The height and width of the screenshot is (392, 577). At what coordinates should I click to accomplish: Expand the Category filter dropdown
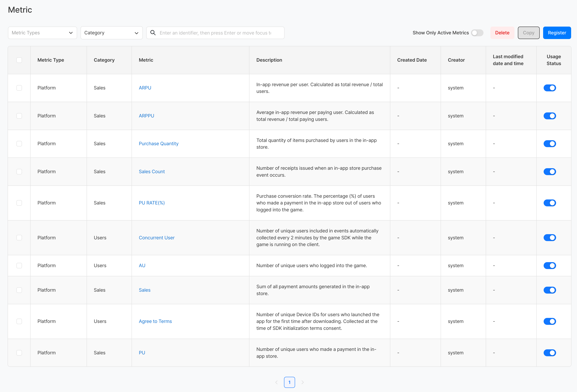111,33
